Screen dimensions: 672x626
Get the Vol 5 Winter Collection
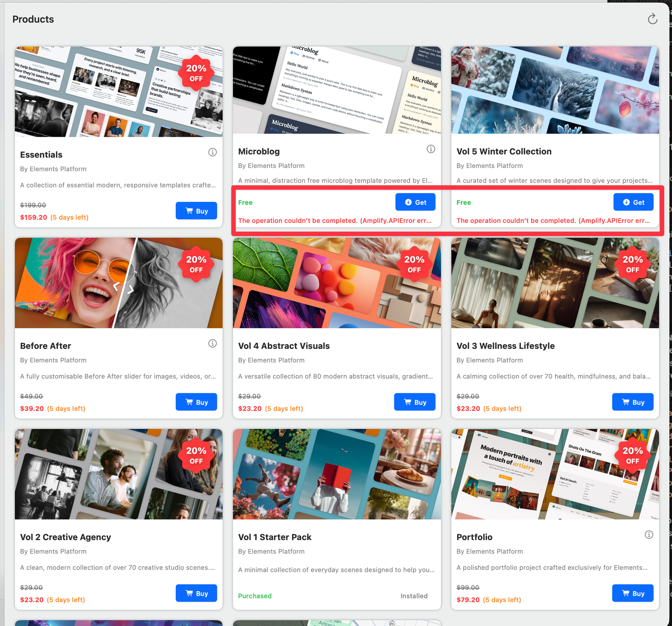tap(633, 202)
